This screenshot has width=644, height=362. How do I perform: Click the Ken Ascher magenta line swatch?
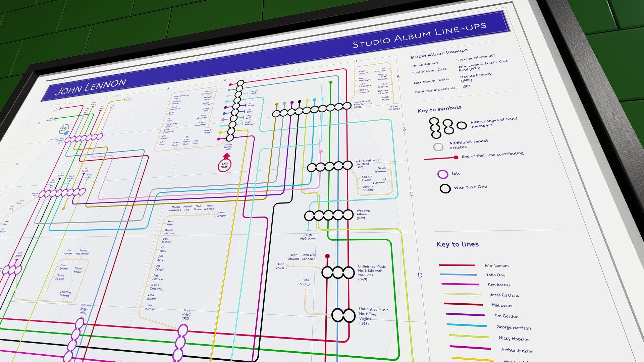pyautogui.click(x=460, y=284)
